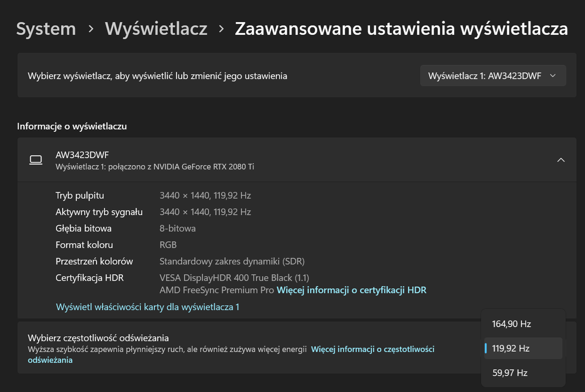Open the display selector dropdown AW3423DWF
The image size is (585, 392).
(x=493, y=76)
